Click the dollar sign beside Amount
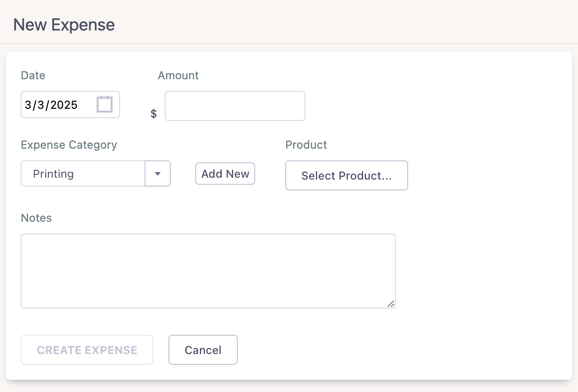 tap(153, 114)
